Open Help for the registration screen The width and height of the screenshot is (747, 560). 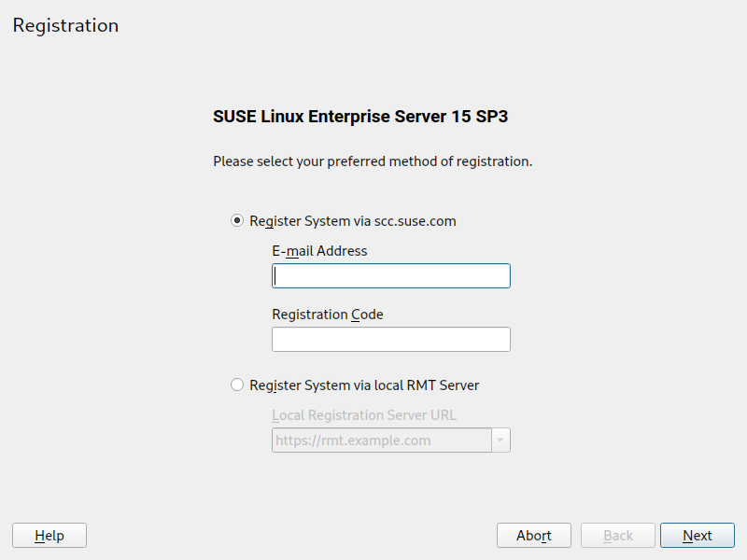coord(49,536)
